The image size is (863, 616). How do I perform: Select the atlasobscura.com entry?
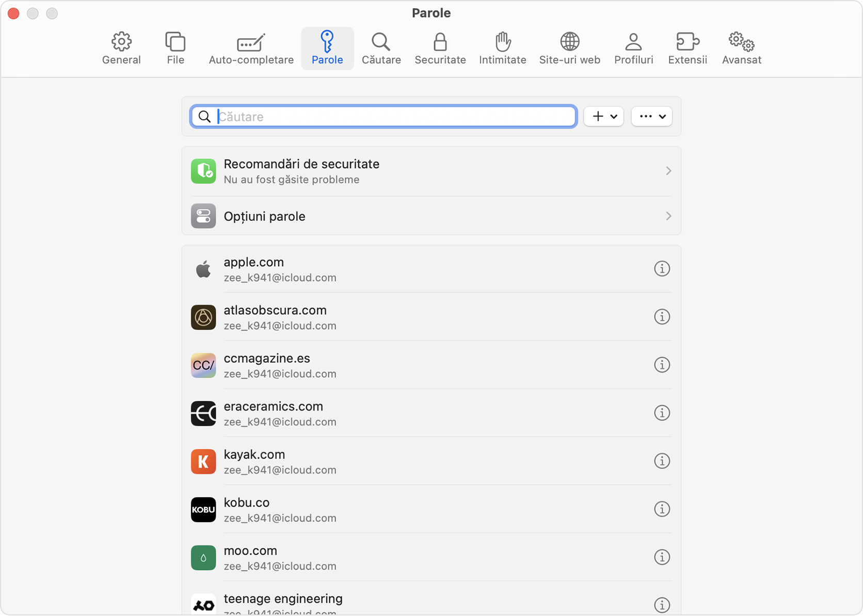pos(431,317)
